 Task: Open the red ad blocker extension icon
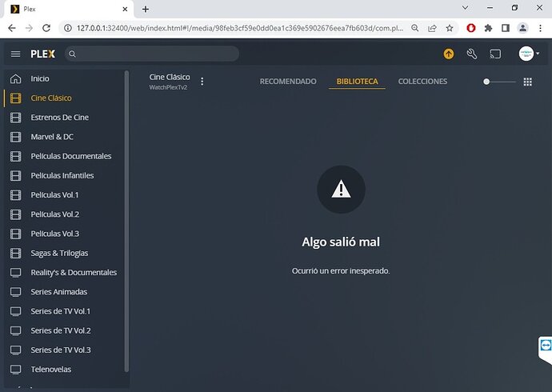471,28
